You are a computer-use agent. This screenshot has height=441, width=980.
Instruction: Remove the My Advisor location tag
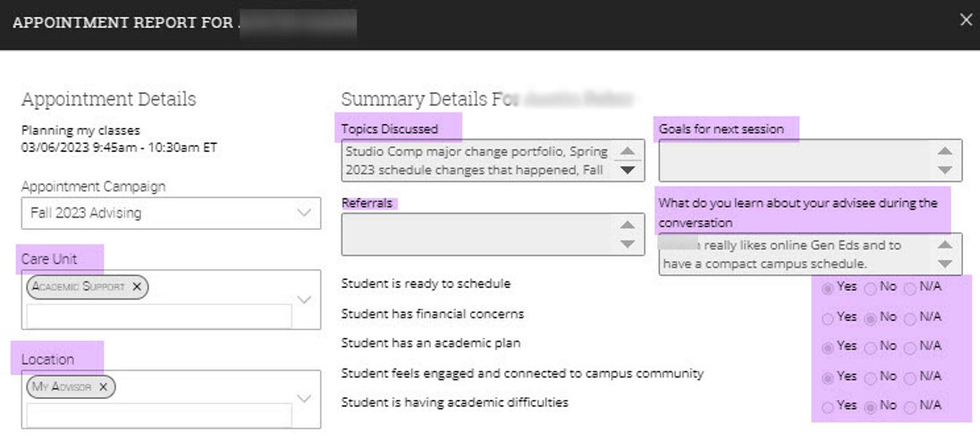tap(103, 386)
